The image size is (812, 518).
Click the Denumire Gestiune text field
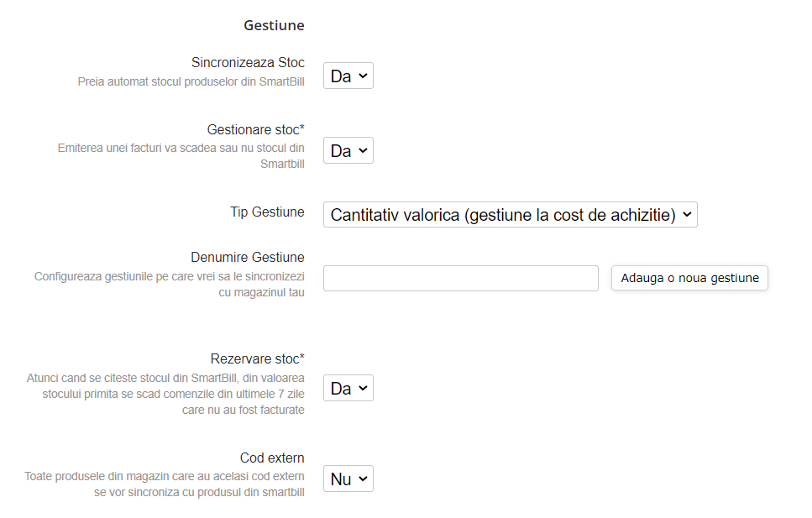click(x=460, y=278)
